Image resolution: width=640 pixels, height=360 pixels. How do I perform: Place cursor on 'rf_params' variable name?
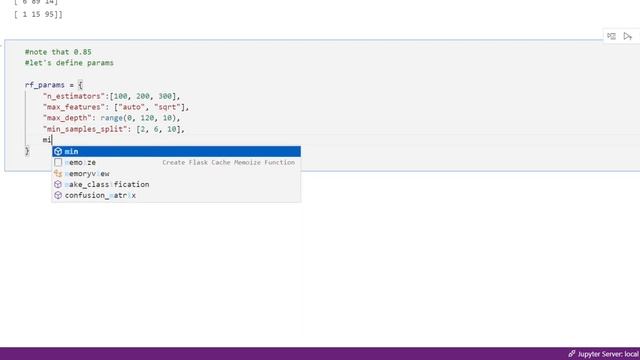(45, 85)
